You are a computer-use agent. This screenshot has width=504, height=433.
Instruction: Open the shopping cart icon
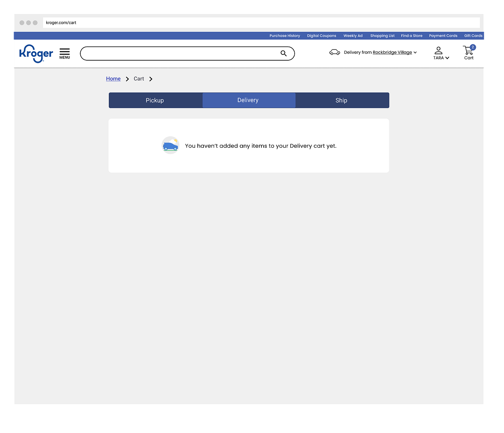(x=468, y=50)
